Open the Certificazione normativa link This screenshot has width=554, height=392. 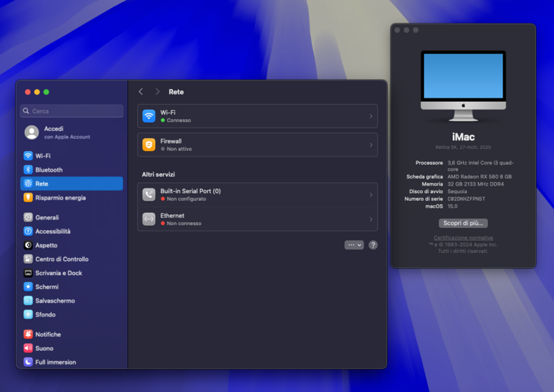tap(463, 238)
